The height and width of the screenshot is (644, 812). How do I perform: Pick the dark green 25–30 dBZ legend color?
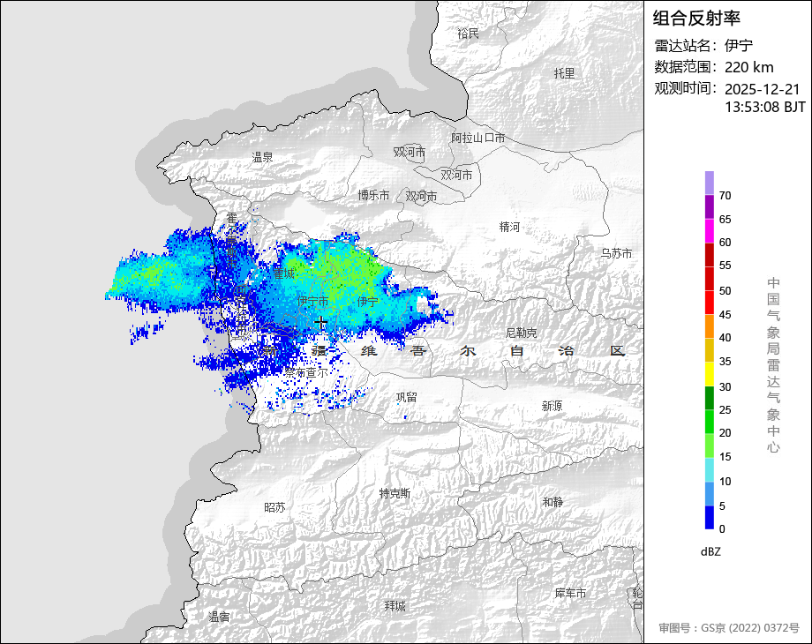[x=710, y=398]
